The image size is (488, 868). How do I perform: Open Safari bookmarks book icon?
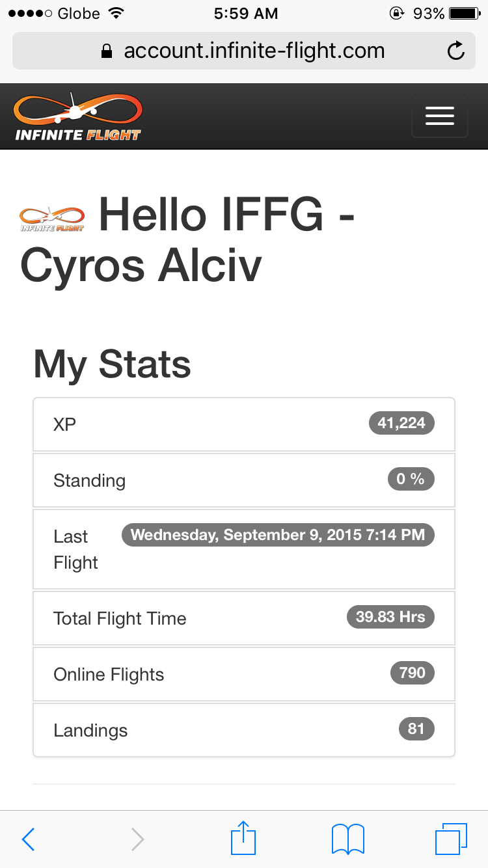click(x=347, y=839)
